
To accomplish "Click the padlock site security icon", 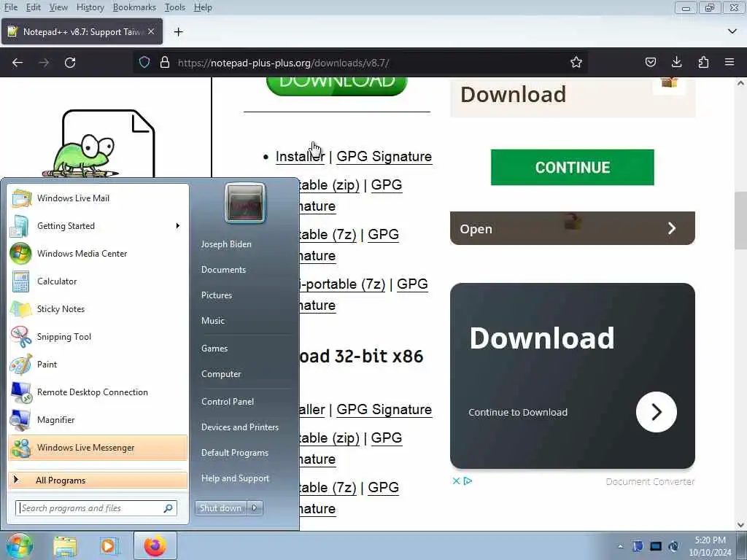I will click(x=165, y=63).
